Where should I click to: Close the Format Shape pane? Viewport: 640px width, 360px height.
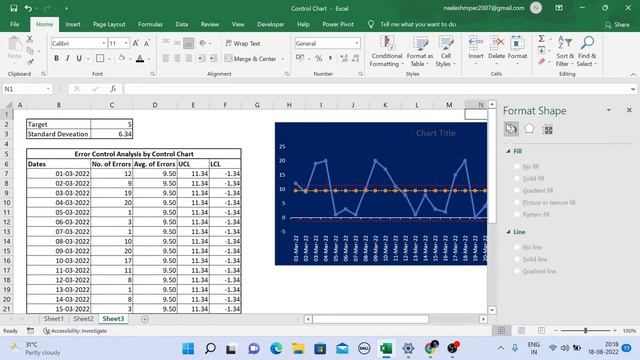[629, 110]
